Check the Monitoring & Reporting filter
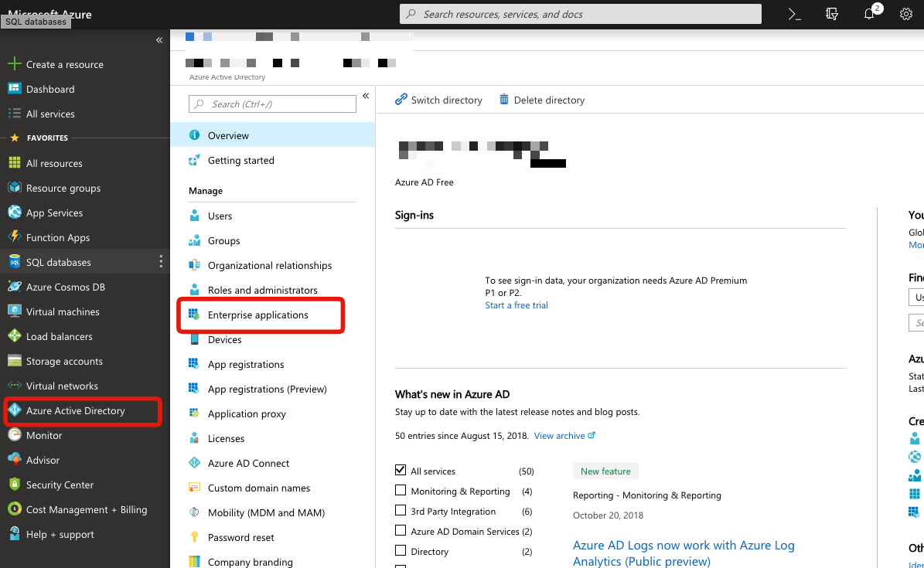This screenshot has width=924, height=568. tap(401, 491)
